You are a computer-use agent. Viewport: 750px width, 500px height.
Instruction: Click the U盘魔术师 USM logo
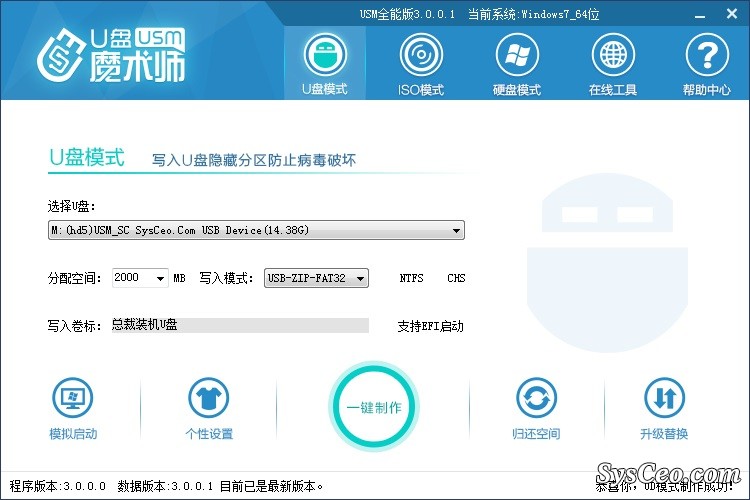point(111,56)
